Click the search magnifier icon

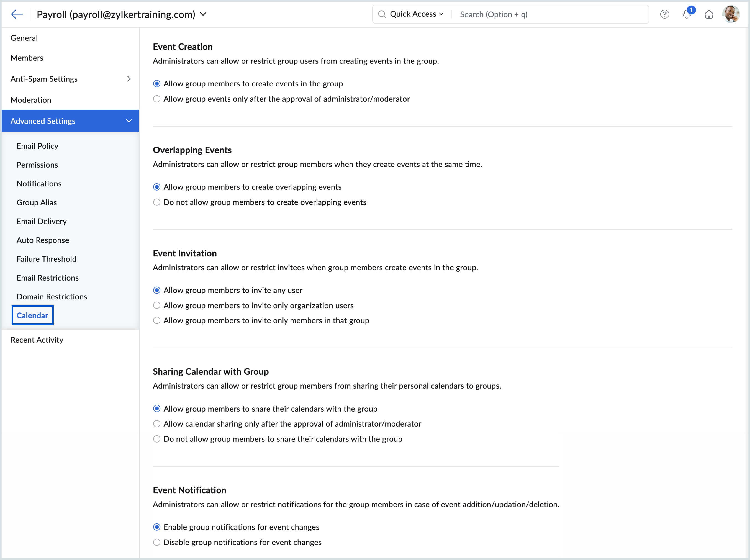click(x=382, y=14)
